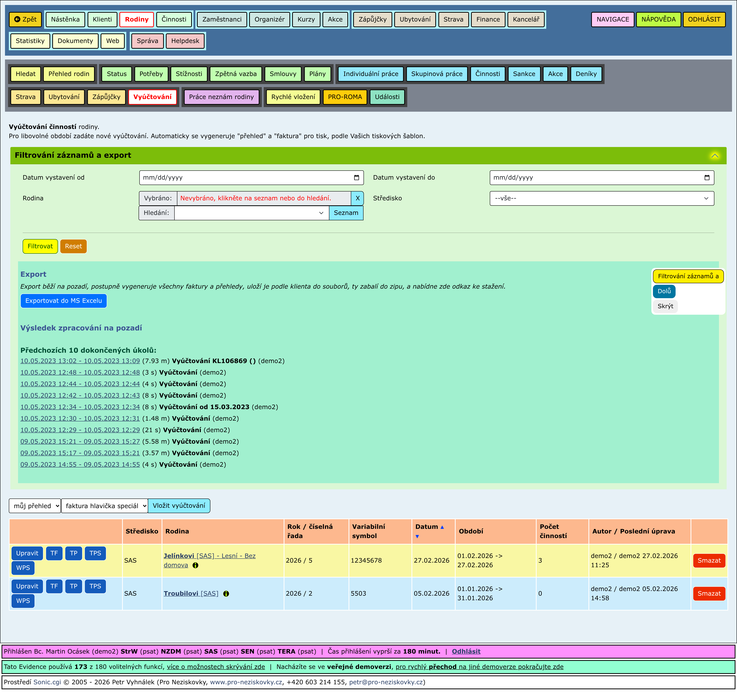
Task: Open the můj přehled template dropdown
Action: [x=35, y=506]
